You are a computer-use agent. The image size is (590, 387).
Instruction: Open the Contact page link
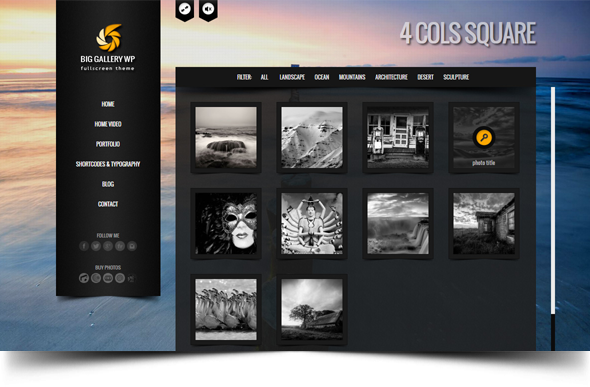pos(108,204)
